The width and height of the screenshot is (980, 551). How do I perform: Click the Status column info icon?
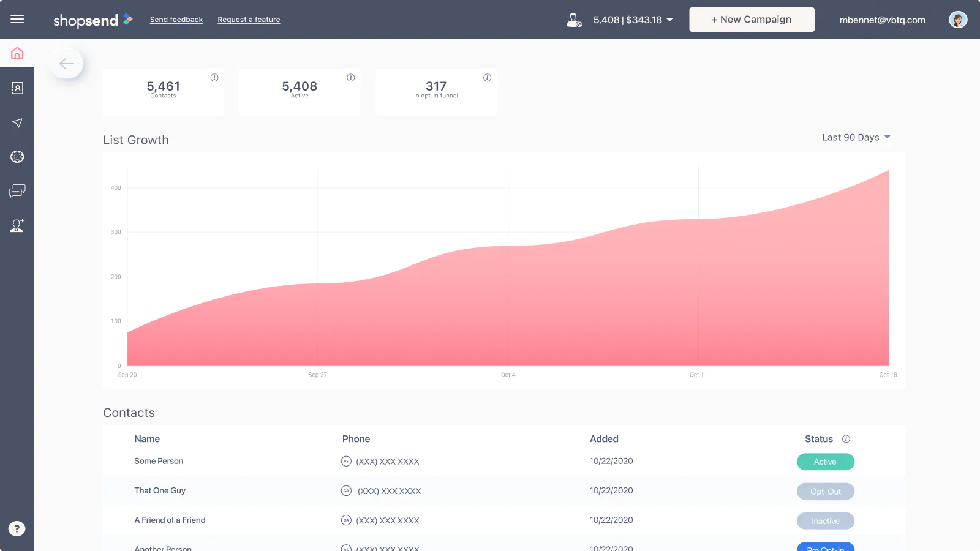pos(846,439)
